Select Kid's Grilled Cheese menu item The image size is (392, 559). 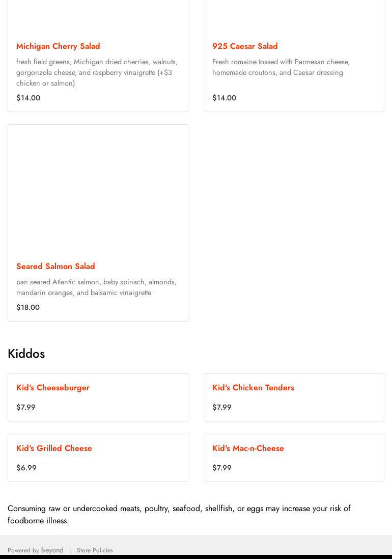[54, 448]
